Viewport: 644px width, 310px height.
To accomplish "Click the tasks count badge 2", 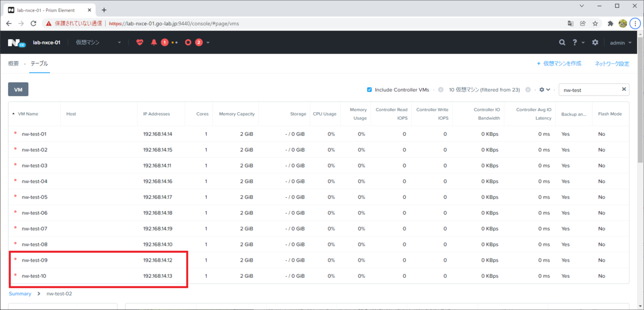I will coord(199,42).
